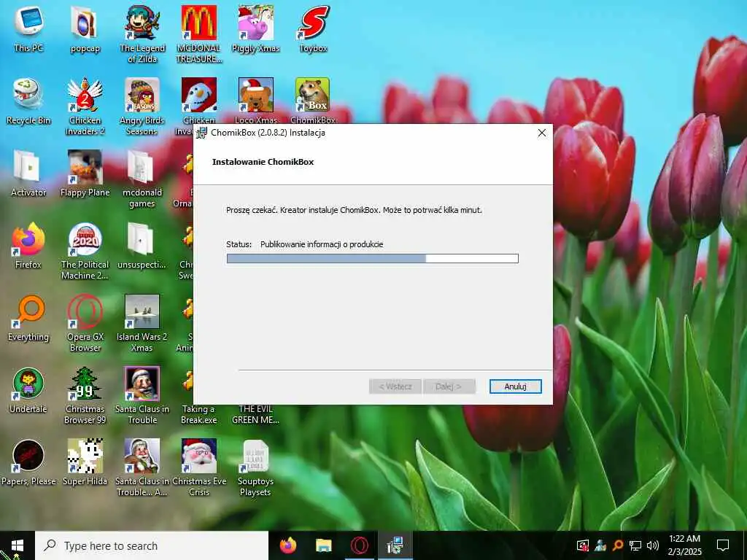Viewport: 747px width, 560px height.
Task: Select Santa Claus in Trouble... A... shortcut
Action: (142, 467)
